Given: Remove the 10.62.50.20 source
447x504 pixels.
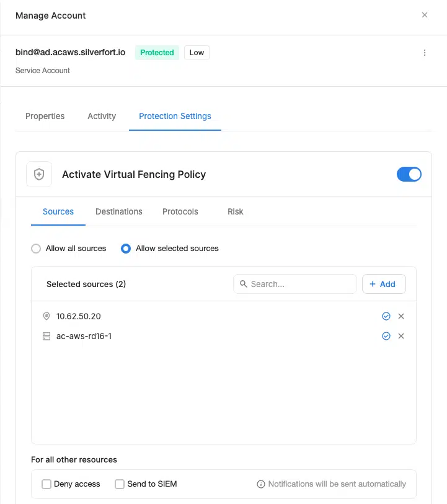Looking at the screenshot, I should pyautogui.click(x=401, y=316).
